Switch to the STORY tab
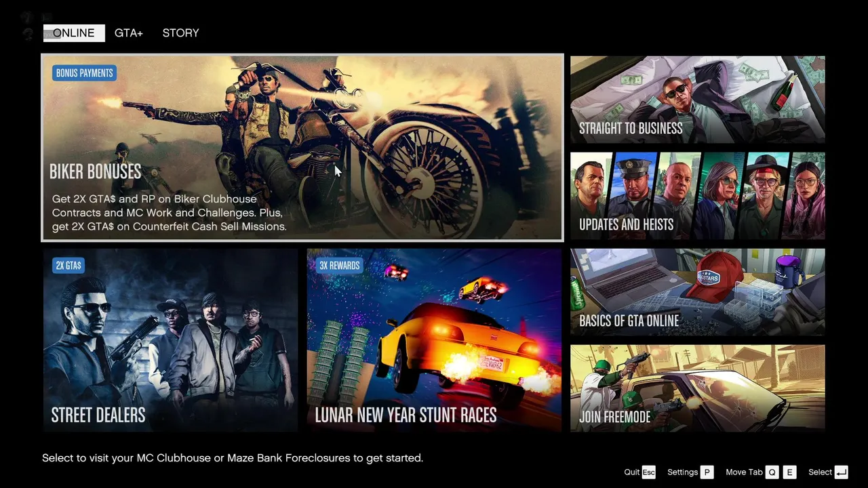Screen dimensions: 868x488 pyautogui.click(x=181, y=33)
